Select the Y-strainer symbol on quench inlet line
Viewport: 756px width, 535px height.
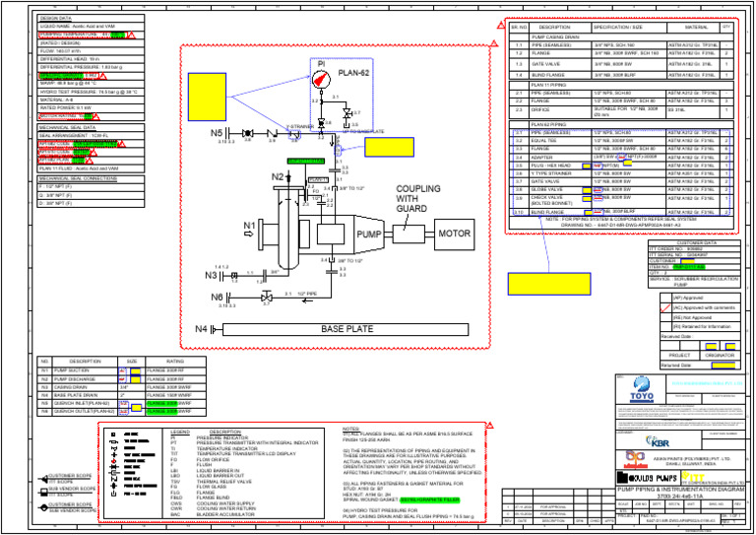click(x=293, y=135)
